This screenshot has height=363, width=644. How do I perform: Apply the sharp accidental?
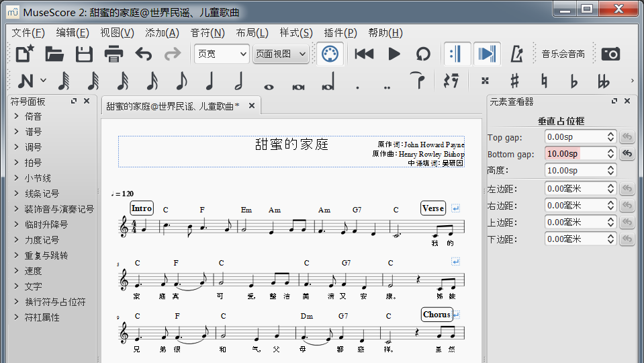click(514, 81)
